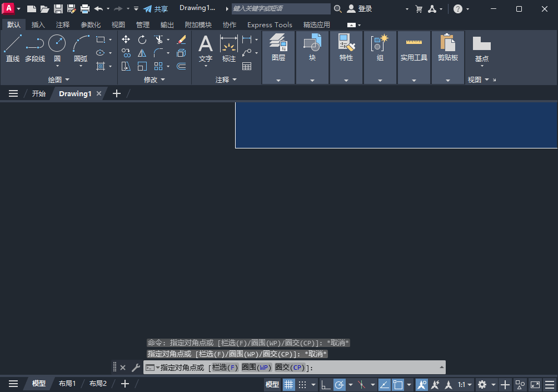Toggle ortho mode in the status bar

[326, 384]
